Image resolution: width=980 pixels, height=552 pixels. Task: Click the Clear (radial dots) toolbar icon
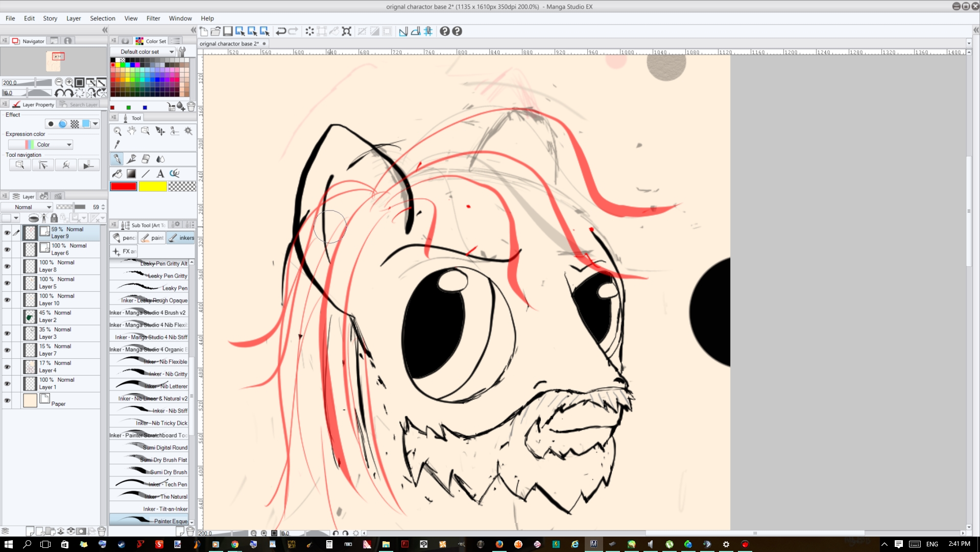click(309, 31)
